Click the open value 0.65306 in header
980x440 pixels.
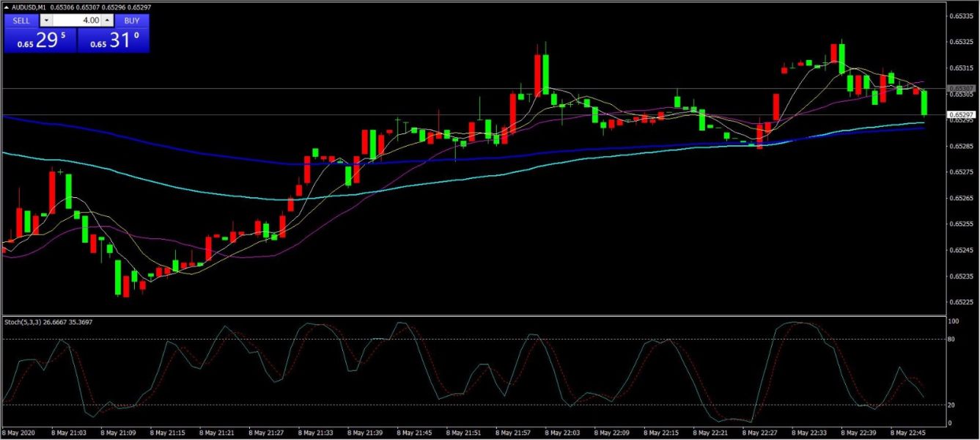pos(62,7)
